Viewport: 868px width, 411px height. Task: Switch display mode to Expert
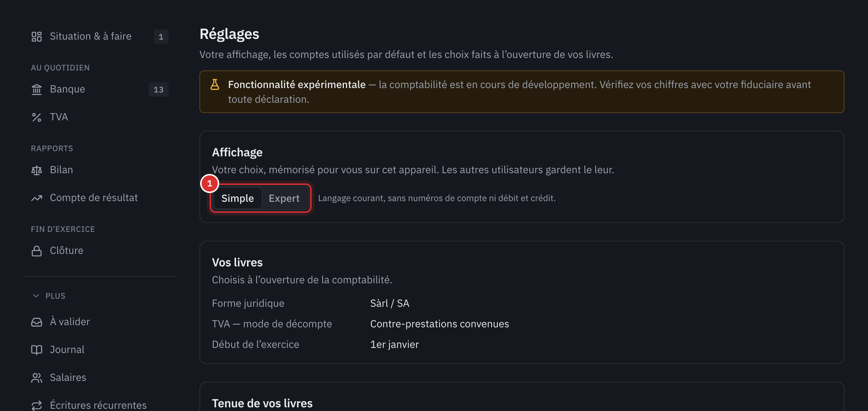coord(284,198)
